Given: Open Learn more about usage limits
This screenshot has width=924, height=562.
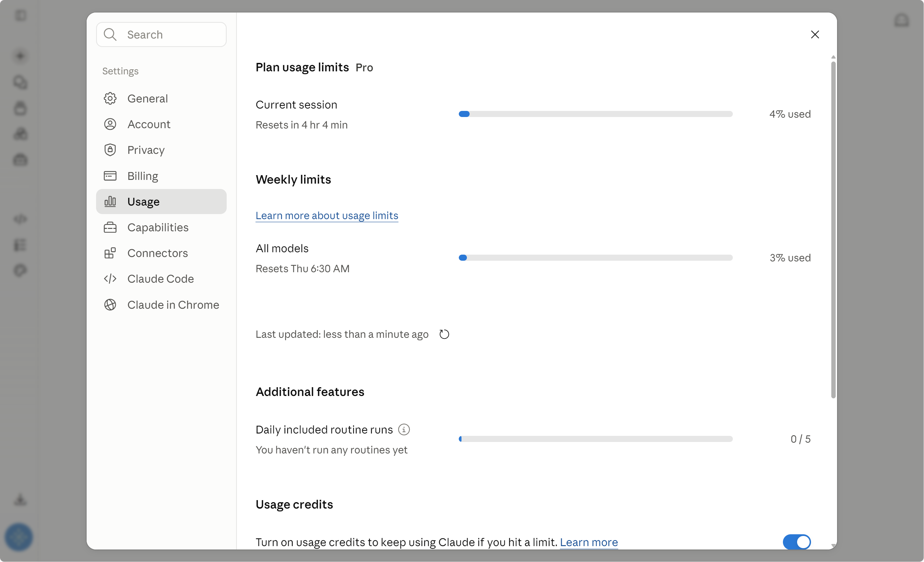Looking at the screenshot, I should point(326,215).
